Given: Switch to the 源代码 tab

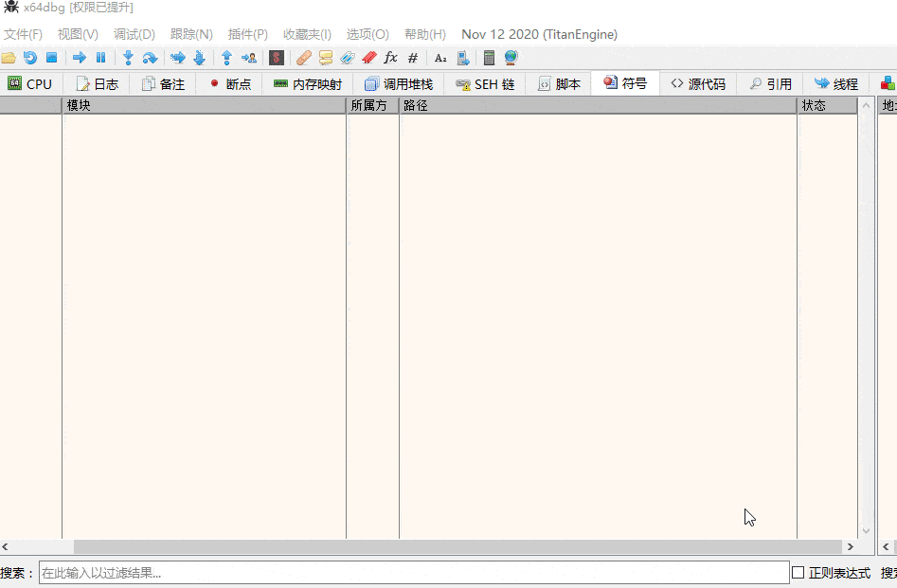Looking at the screenshot, I should 698,84.
